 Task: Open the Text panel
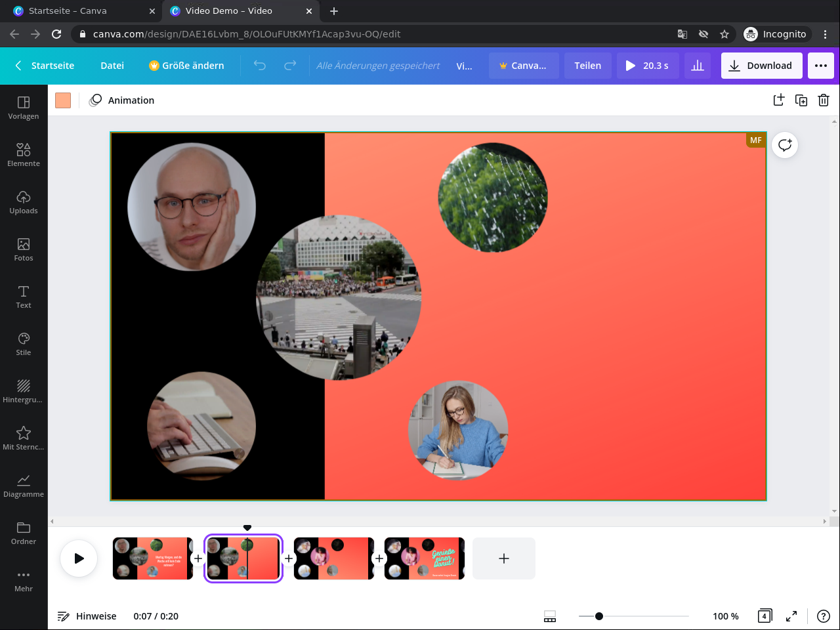click(24, 297)
